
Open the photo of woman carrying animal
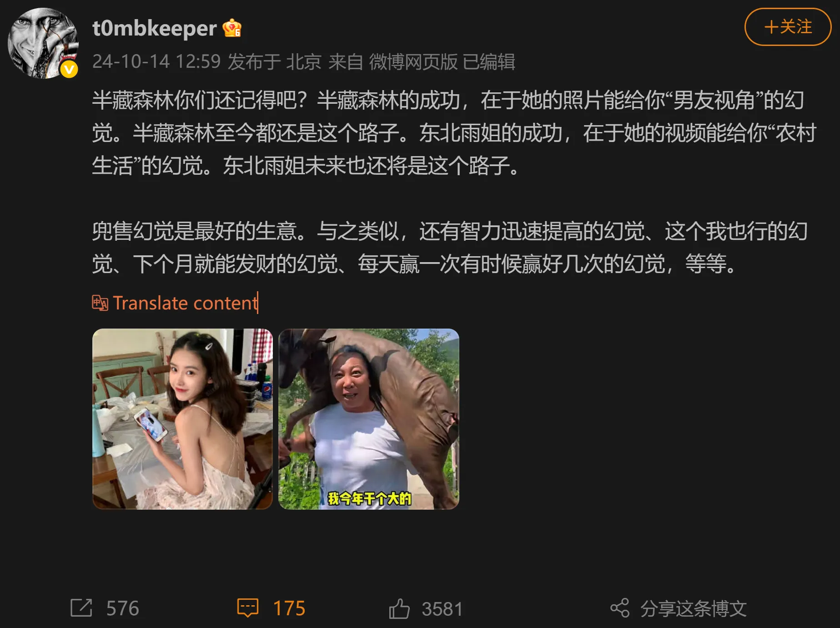369,419
